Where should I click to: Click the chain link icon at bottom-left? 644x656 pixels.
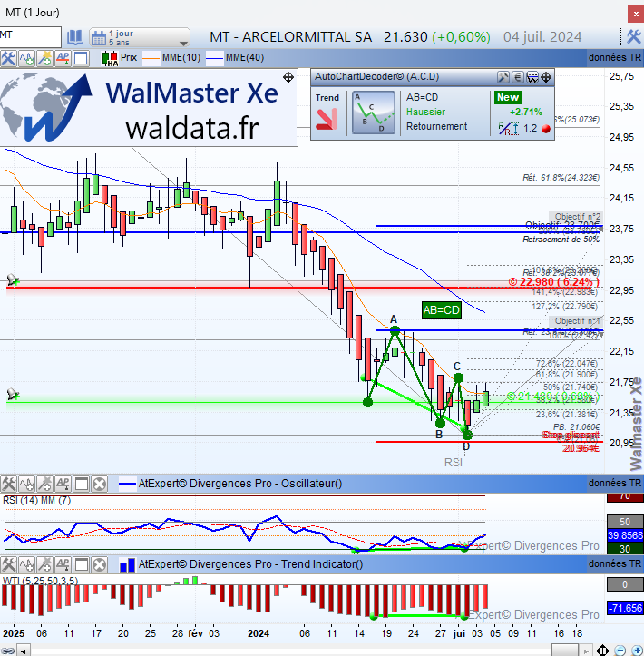pos(7,651)
